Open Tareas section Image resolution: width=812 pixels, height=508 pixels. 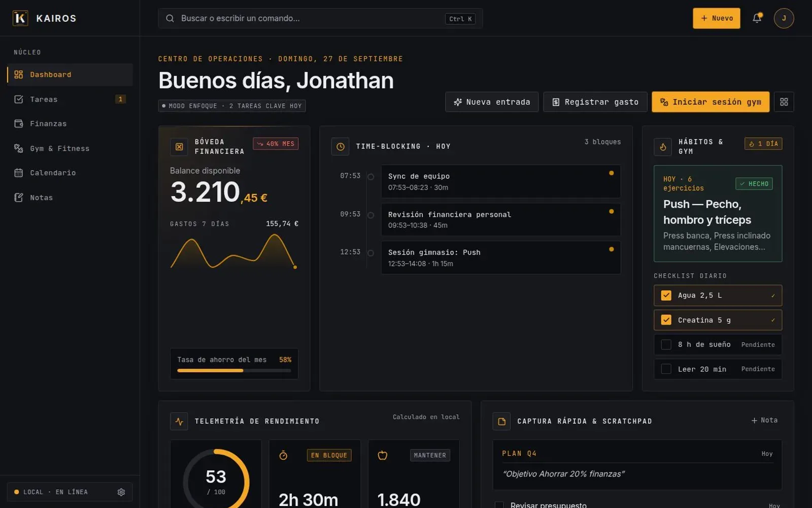point(70,99)
